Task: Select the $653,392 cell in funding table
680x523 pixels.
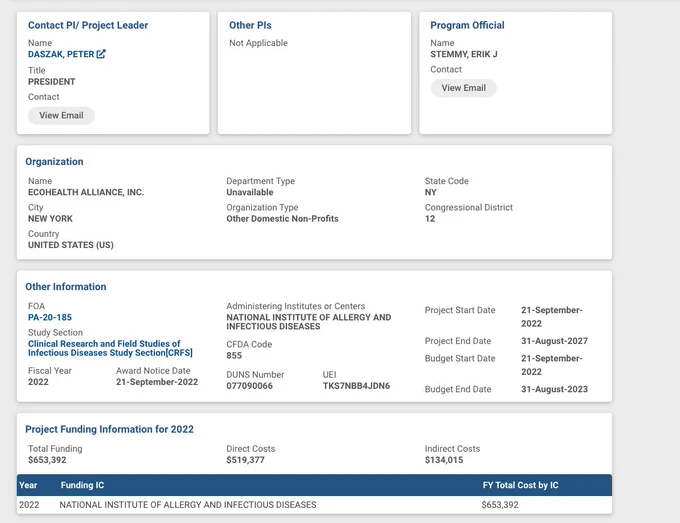Action: (500, 505)
